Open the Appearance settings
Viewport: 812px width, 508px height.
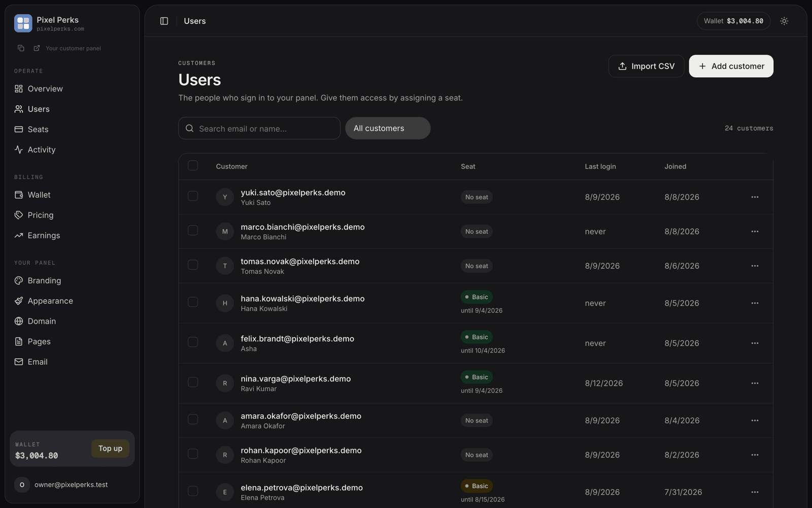point(72,301)
